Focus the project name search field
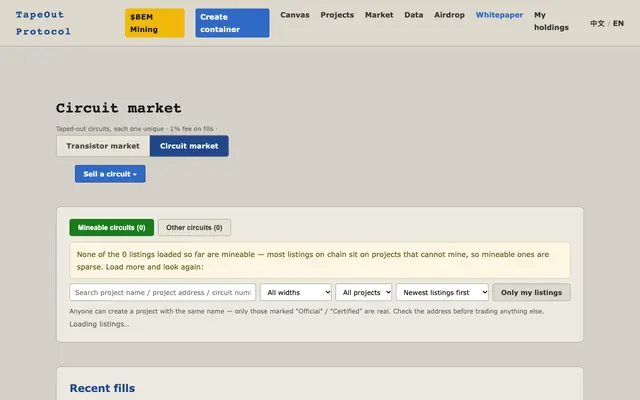Viewport: 640px width, 400px height. [x=162, y=292]
